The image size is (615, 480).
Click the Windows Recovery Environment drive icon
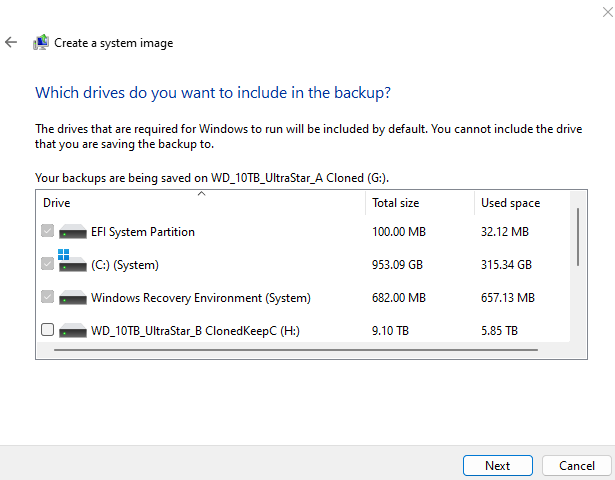(x=73, y=297)
